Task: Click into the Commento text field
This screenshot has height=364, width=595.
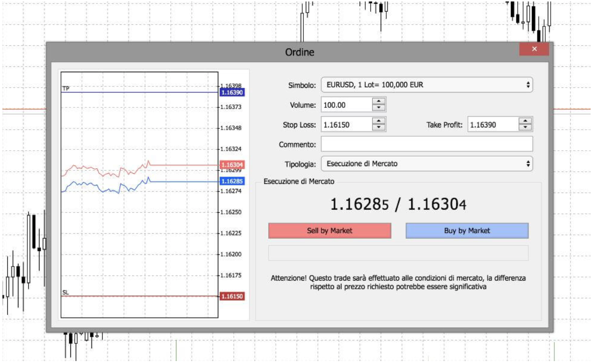Action: coord(426,144)
